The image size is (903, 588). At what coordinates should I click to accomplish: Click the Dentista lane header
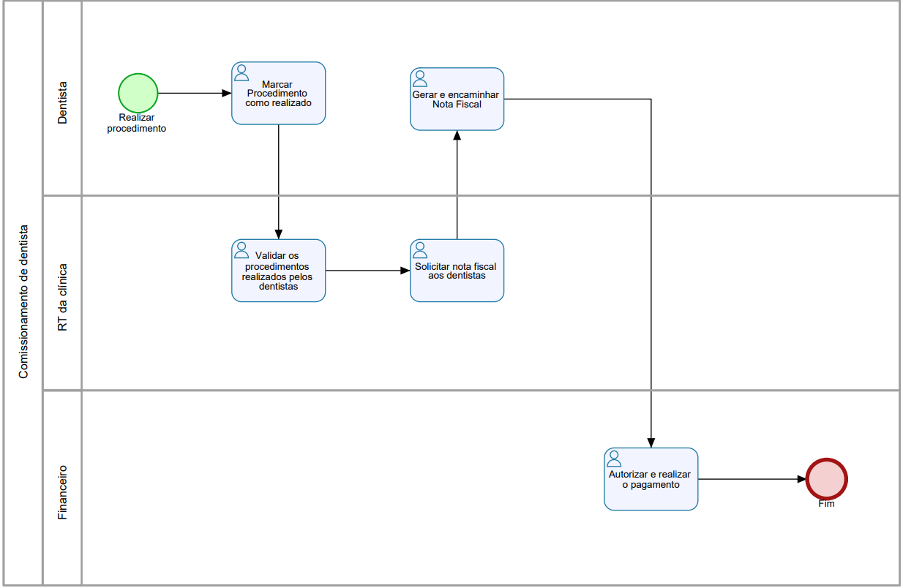62,102
